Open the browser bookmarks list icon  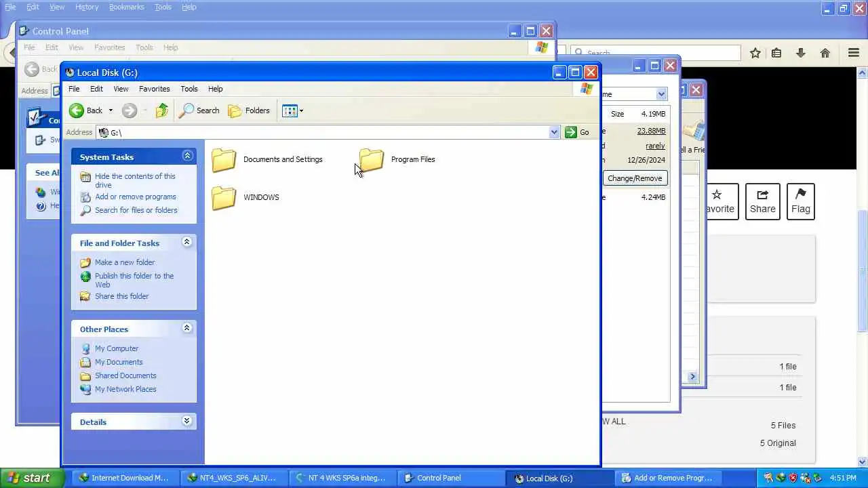pyautogui.click(x=776, y=53)
